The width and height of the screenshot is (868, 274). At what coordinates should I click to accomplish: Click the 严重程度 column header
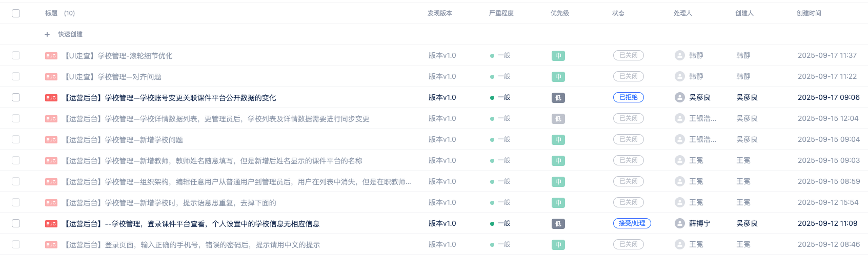pos(501,13)
